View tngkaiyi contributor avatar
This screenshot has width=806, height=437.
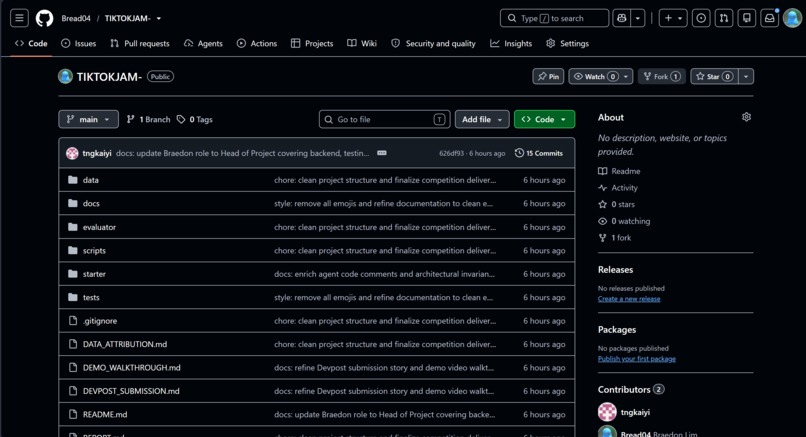tap(607, 412)
